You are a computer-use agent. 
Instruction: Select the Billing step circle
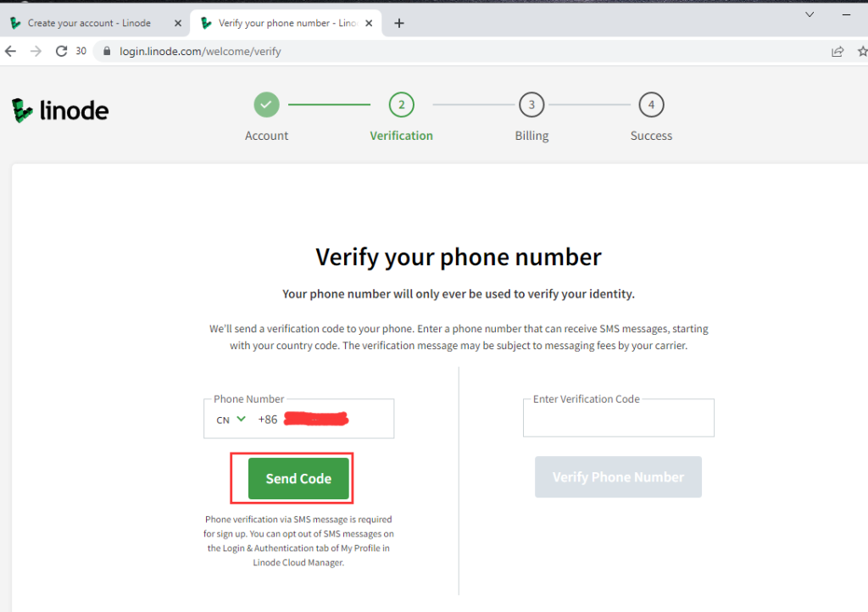[x=531, y=104]
